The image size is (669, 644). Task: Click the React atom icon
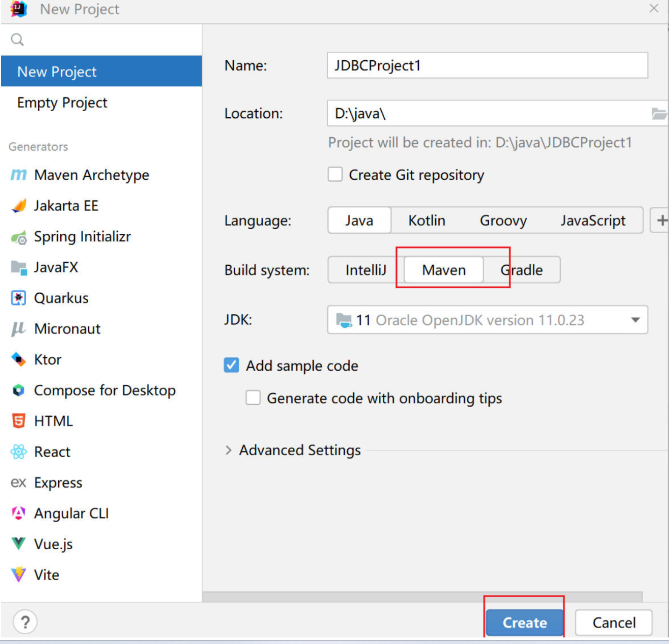[19, 452]
